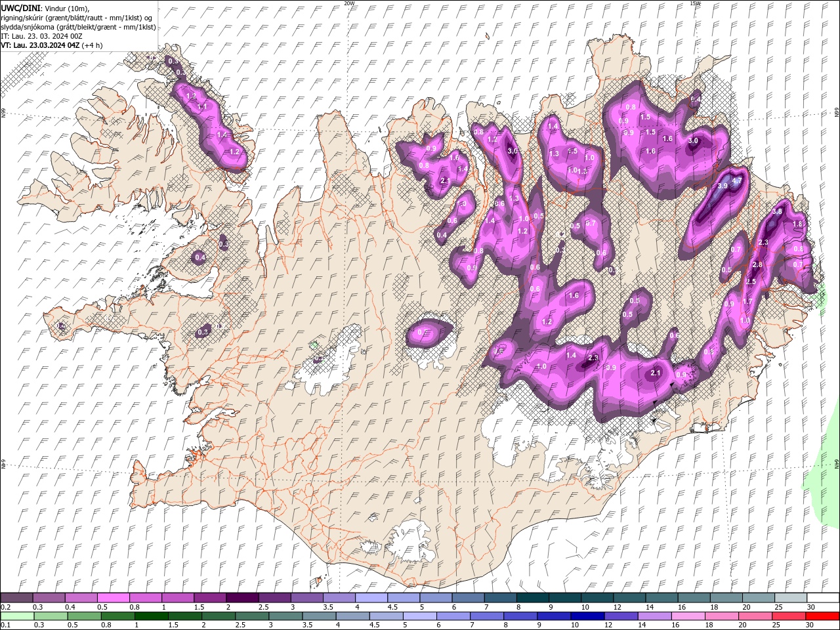Pick the light lavender swatch between 4 and 4.5, top row
The height and width of the screenshot is (630, 840).
371,598
